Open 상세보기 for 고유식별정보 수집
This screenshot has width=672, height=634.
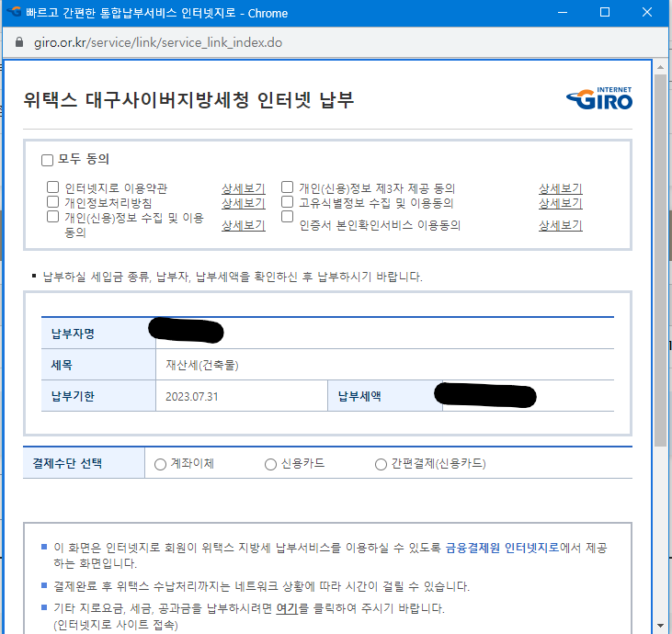(561, 203)
